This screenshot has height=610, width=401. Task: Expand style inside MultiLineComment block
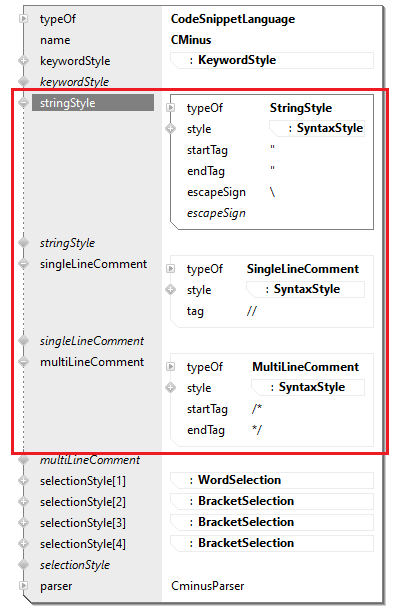pyautogui.click(x=171, y=388)
